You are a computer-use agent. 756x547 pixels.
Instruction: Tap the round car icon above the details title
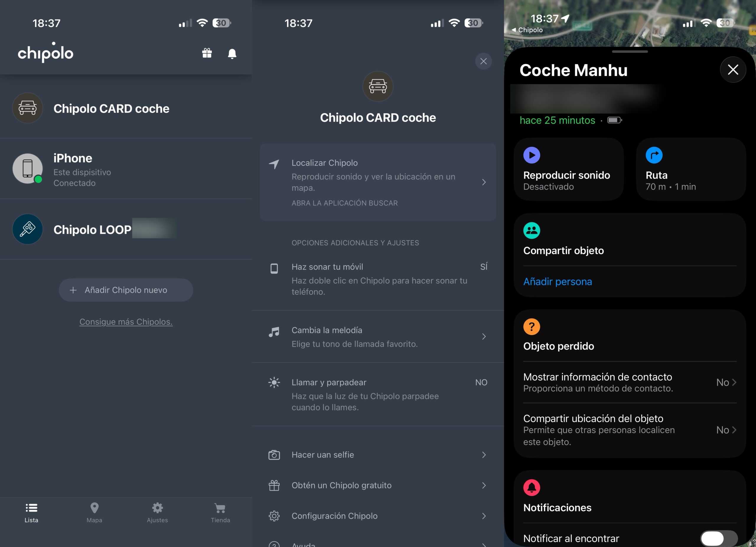click(x=378, y=86)
